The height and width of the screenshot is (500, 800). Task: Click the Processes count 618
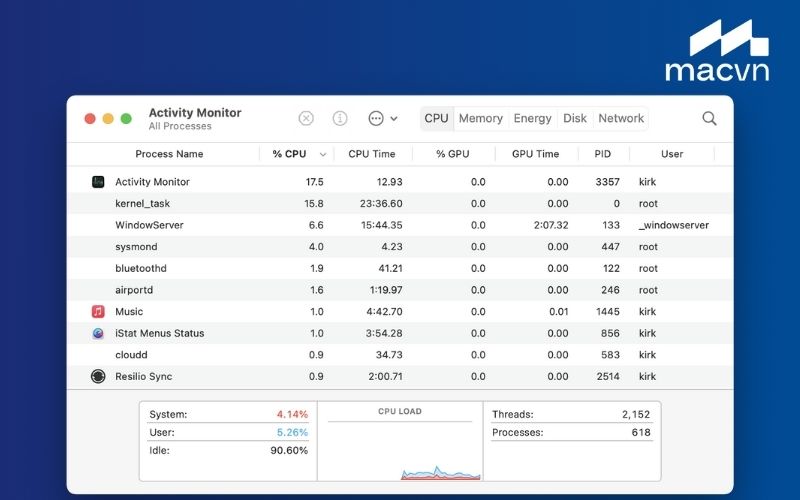click(641, 433)
